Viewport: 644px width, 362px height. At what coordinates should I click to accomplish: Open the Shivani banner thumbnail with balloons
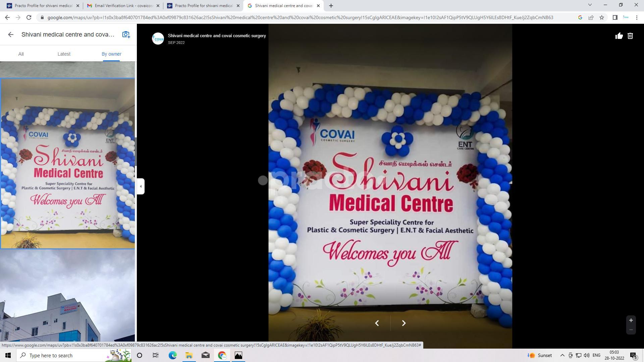pyautogui.click(x=67, y=164)
